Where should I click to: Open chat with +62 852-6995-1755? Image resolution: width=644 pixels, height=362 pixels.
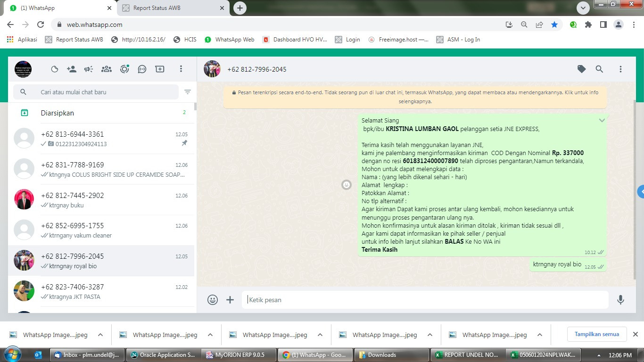coord(101,230)
